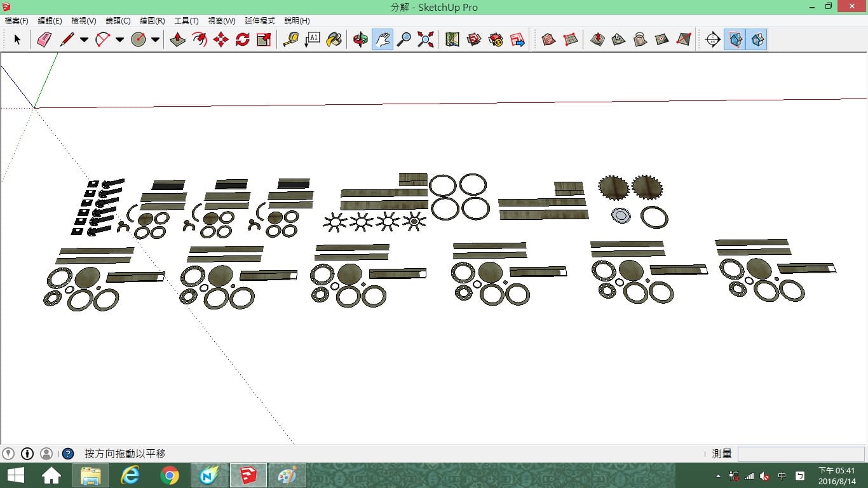Choose the Rotate tool
Image resolution: width=868 pixels, height=488 pixels.
tap(243, 39)
